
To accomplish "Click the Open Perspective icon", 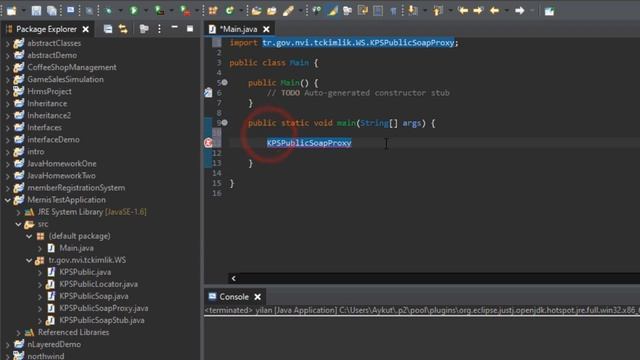I will (x=549, y=11).
